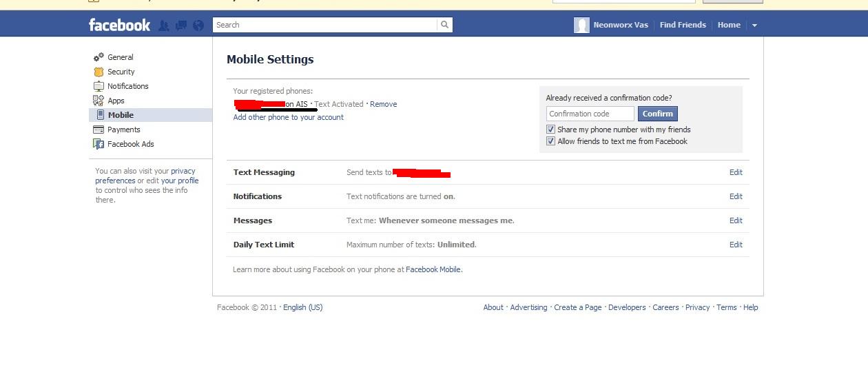The width and height of the screenshot is (868, 381).
Task: Click the search magnifier icon
Action: (445, 25)
